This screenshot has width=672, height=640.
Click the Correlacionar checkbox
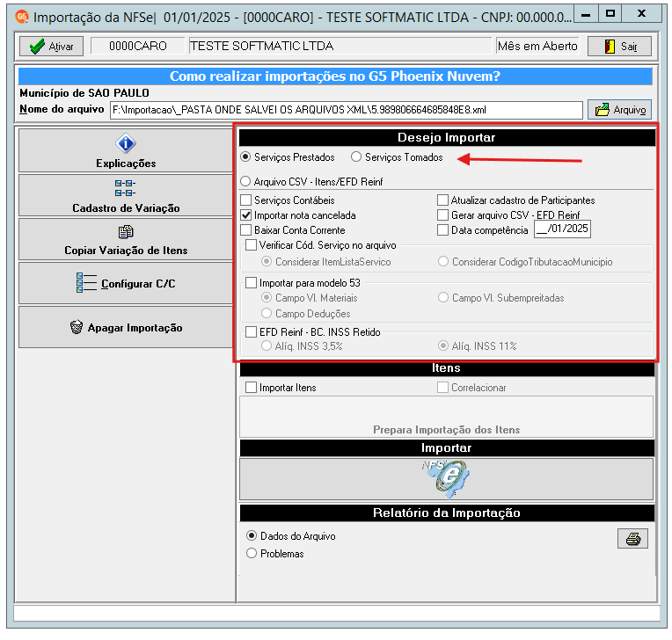pos(442,388)
